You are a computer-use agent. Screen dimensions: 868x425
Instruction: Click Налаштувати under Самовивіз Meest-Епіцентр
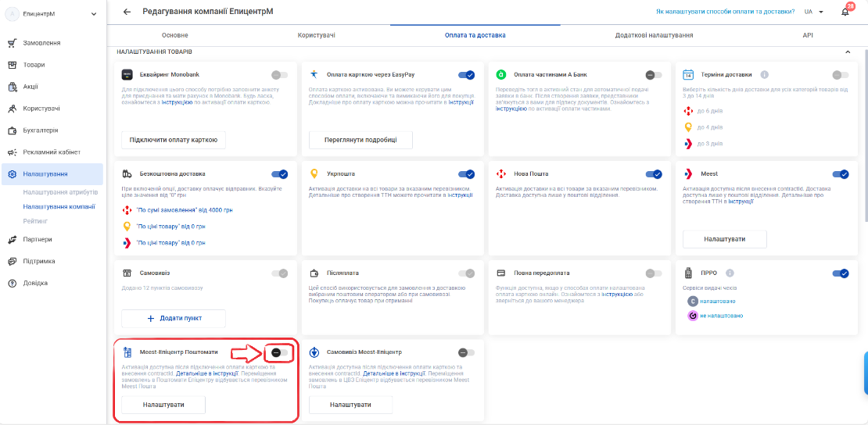pyautogui.click(x=350, y=405)
